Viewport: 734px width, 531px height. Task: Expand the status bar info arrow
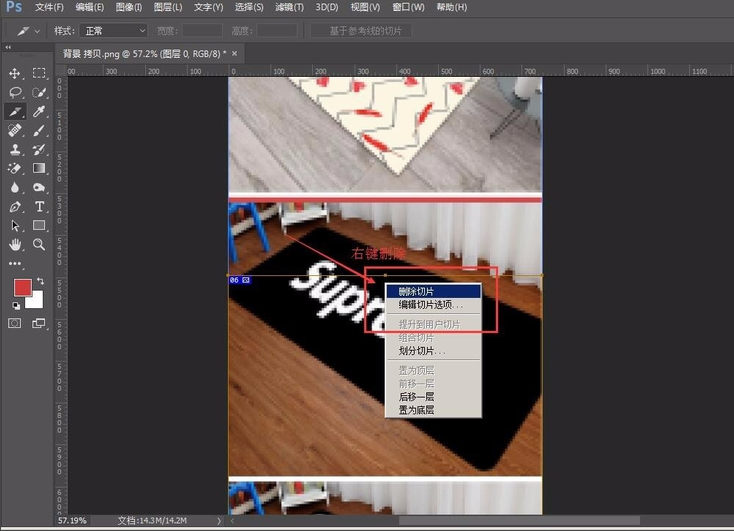218,520
